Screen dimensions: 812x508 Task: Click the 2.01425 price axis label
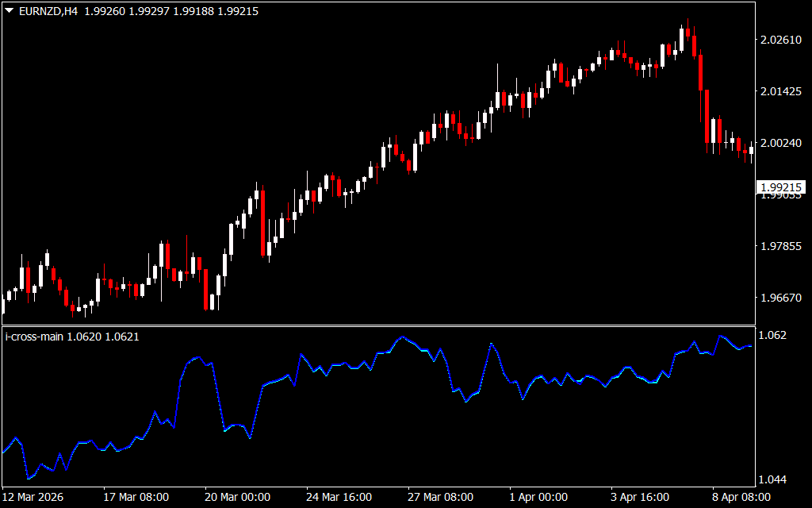tap(780, 92)
